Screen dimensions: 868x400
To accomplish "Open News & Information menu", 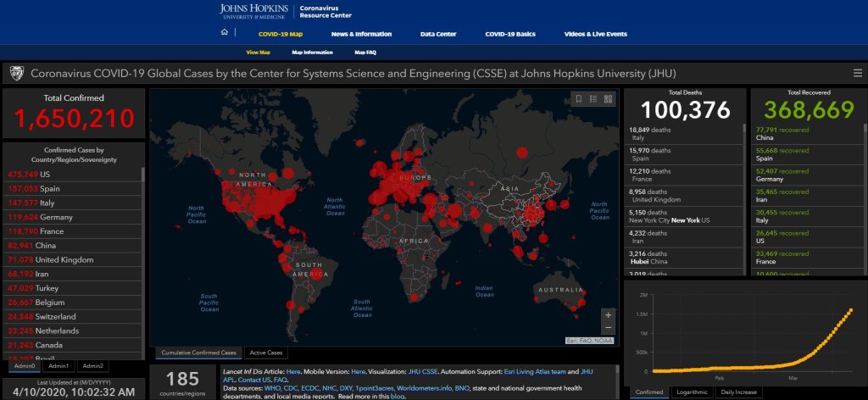I will 361,34.
